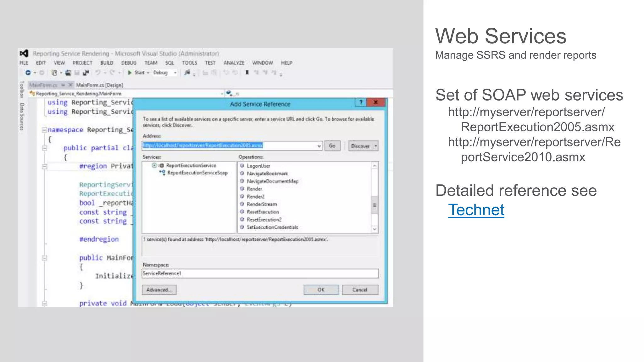Select ReportExecutionServiceSoap in Services tree
Image resolution: width=644 pixels, height=362 pixels.
click(x=197, y=173)
